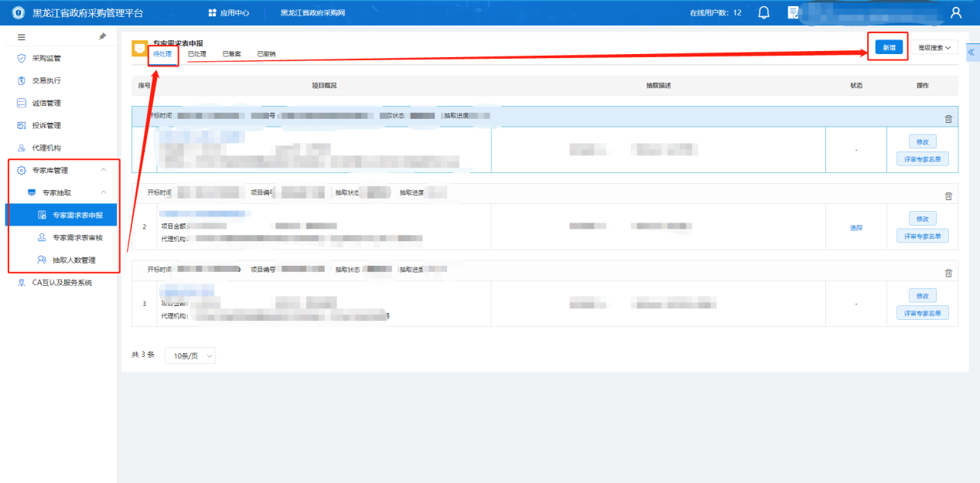This screenshot has height=483, width=980.
Task: Click 修改 for the first project
Action: click(922, 141)
